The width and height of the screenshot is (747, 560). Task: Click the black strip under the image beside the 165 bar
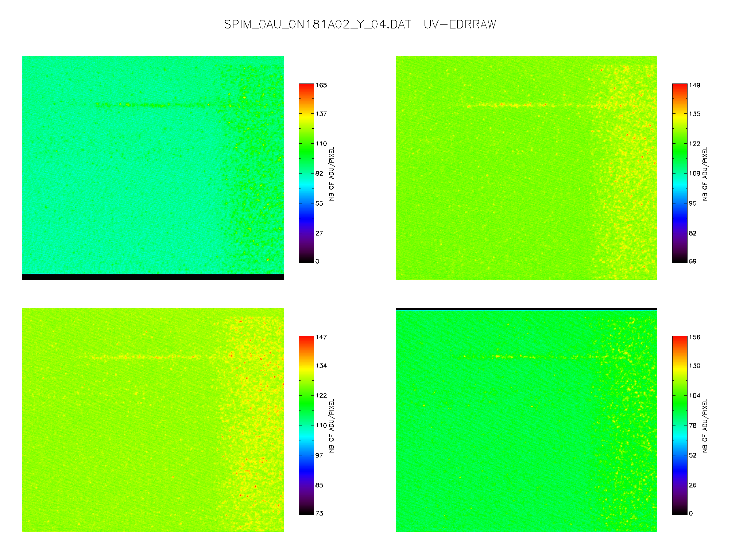[x=153, y=277]
